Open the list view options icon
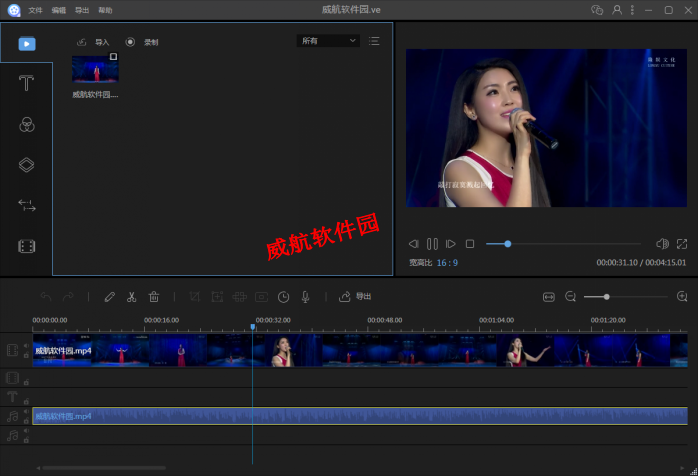698x476 pixels. [x=374, y=41]
